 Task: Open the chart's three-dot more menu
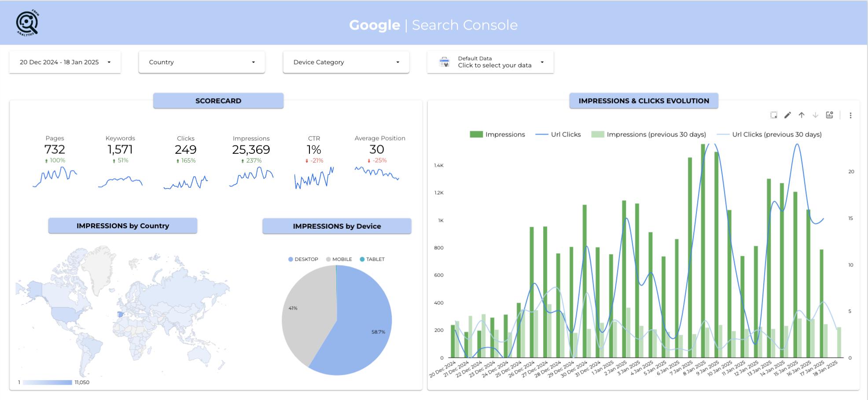850,115
